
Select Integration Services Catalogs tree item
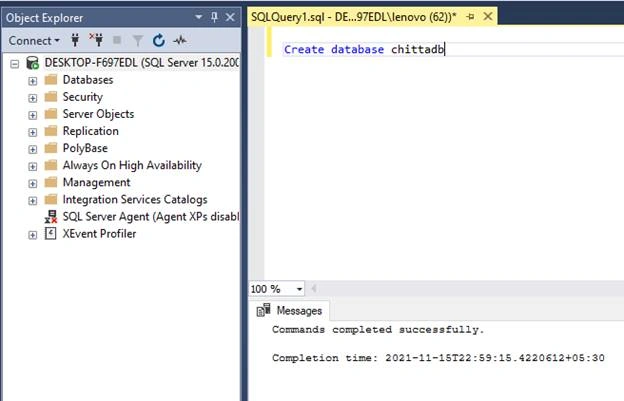coord(135,199)
